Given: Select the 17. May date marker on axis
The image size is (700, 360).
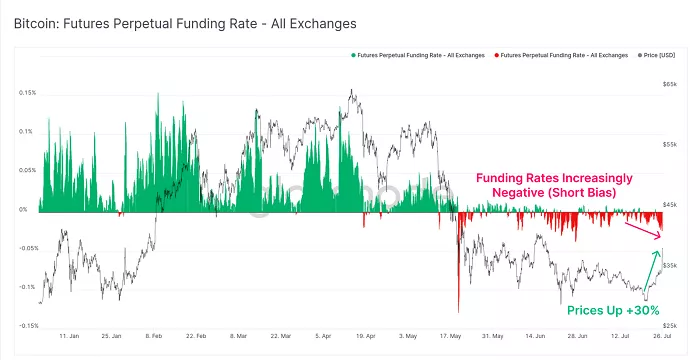Looking at the screenshot, I should [x=450, y=336].
